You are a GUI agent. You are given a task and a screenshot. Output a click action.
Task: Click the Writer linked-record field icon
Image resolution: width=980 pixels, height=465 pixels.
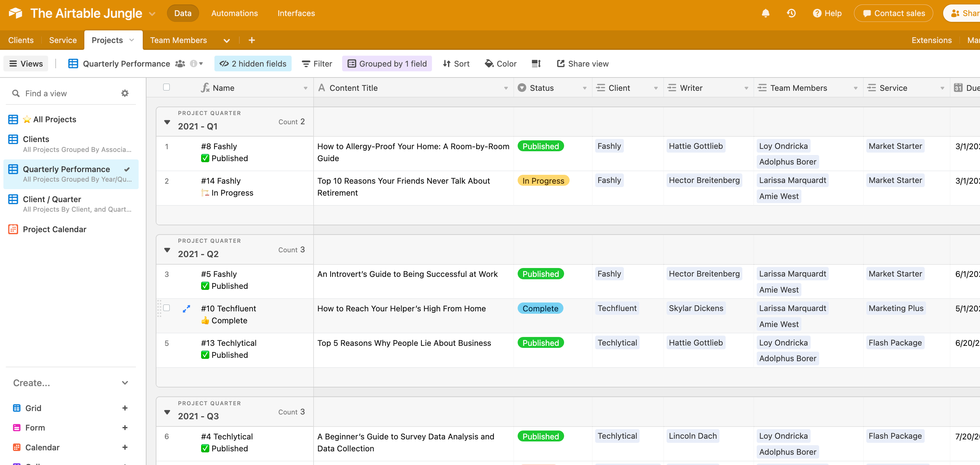672,88
